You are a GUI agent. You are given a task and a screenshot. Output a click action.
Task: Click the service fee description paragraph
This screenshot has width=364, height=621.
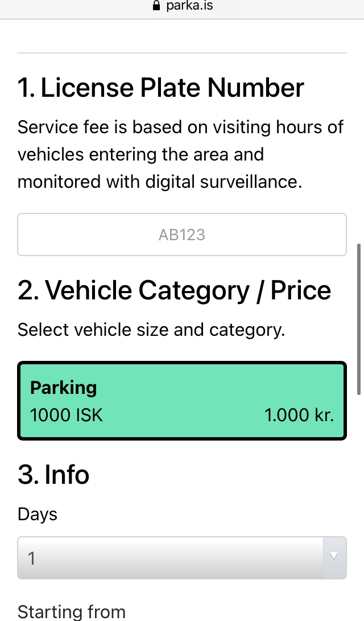[x=181, y=154]
